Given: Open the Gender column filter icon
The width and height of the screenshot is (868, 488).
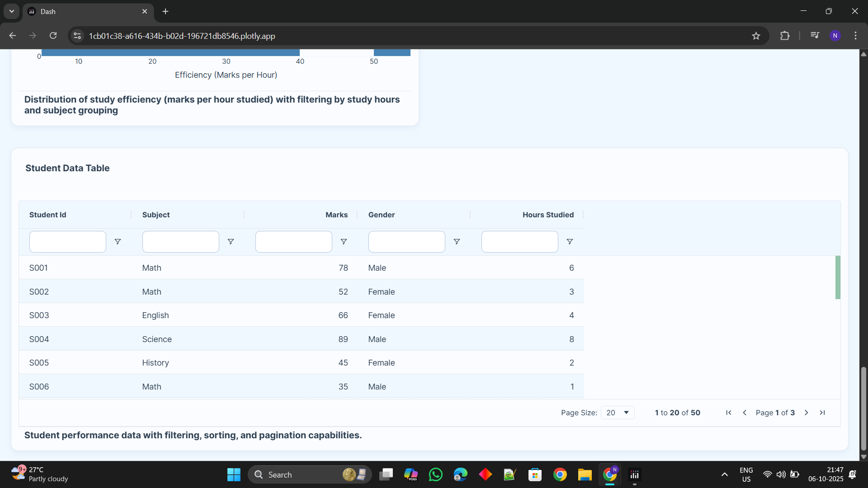Looking at the screenshot, I should point(457,242).
